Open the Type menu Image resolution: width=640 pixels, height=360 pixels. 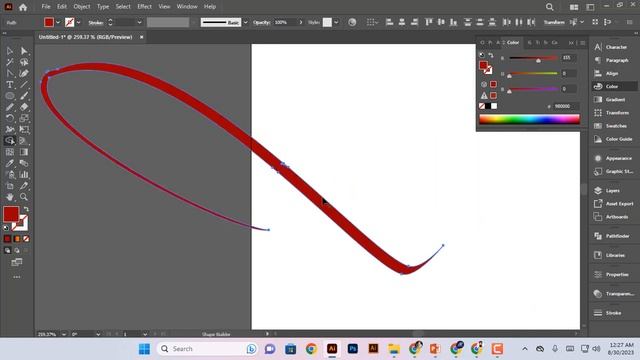(103, 7)
